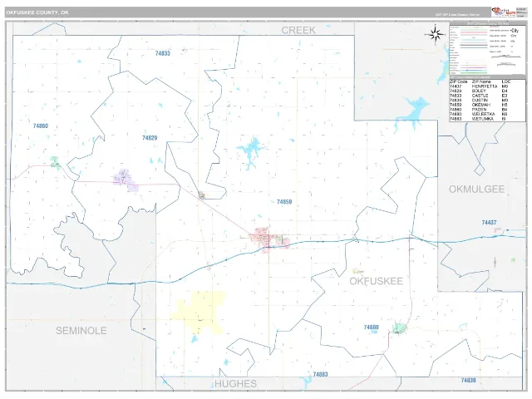Click ZIP code label 74860 on map
The width and height of the screenshot is (532, 399).
(x=41, y=126)
